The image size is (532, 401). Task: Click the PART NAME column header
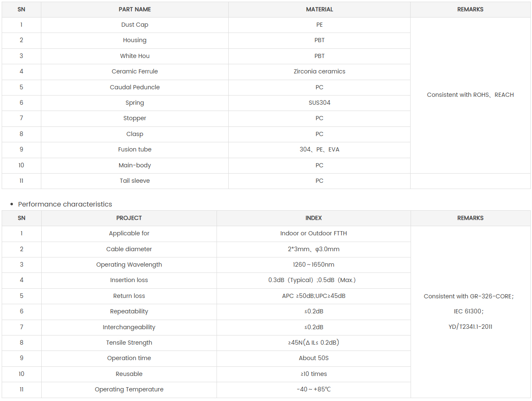point(135,9)
